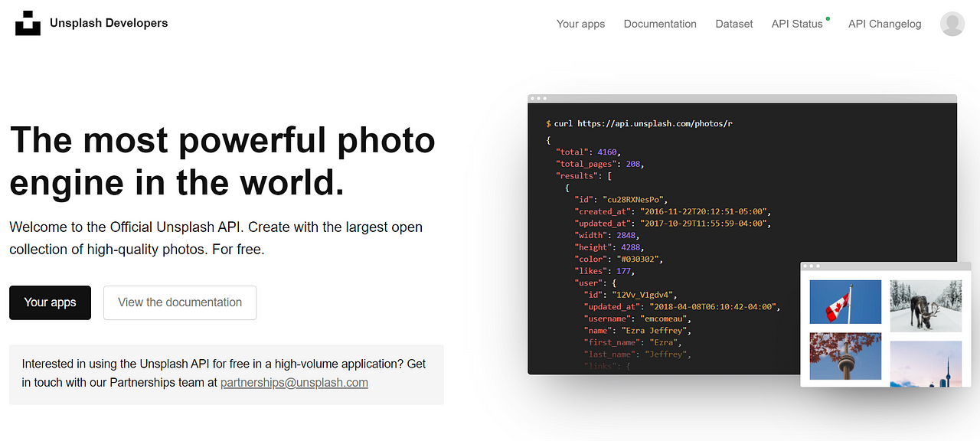Open the Documentation nav link
980x441 pixels.
pyautogui.click(x=660, y=24)
